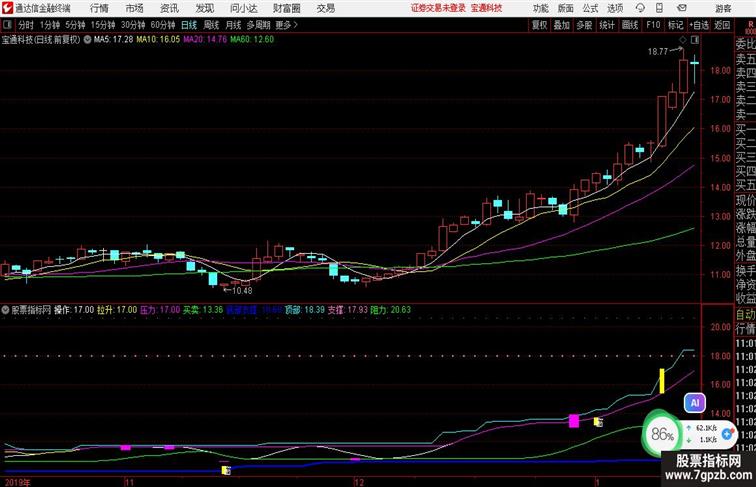Open the mail envelope icon
This screenshot has height=487, width=756.
click(x=682, y=8)
